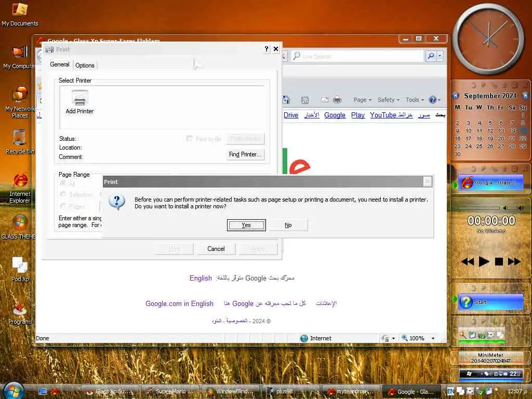Expand the Safety dropdown menu
532x399 pixels.
tap(389, 100)
